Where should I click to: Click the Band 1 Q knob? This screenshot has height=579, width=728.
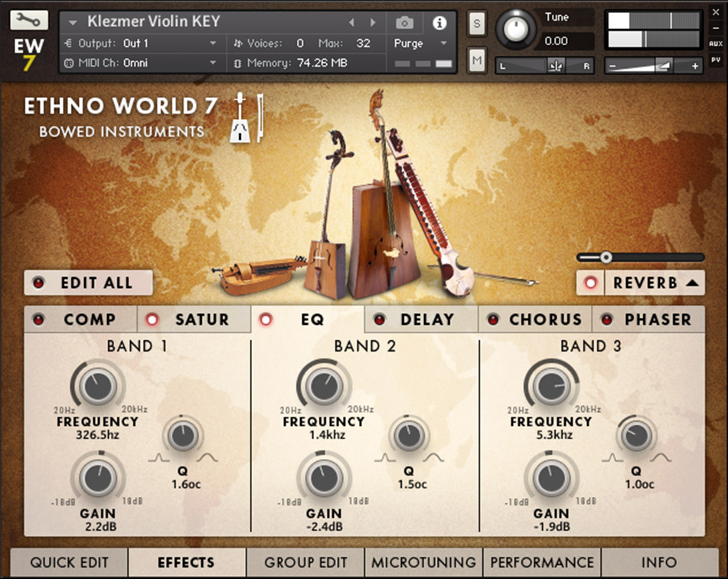point(183,436)
